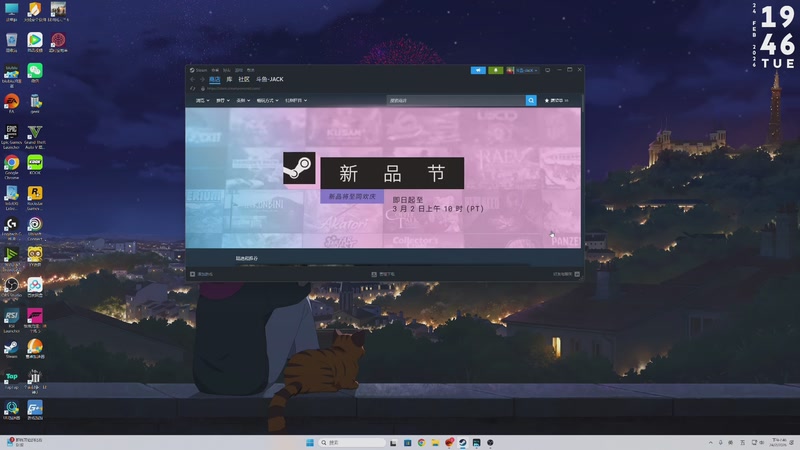
Task: Open Steam notifications via the green bell button
Action: tap(495, 70)
